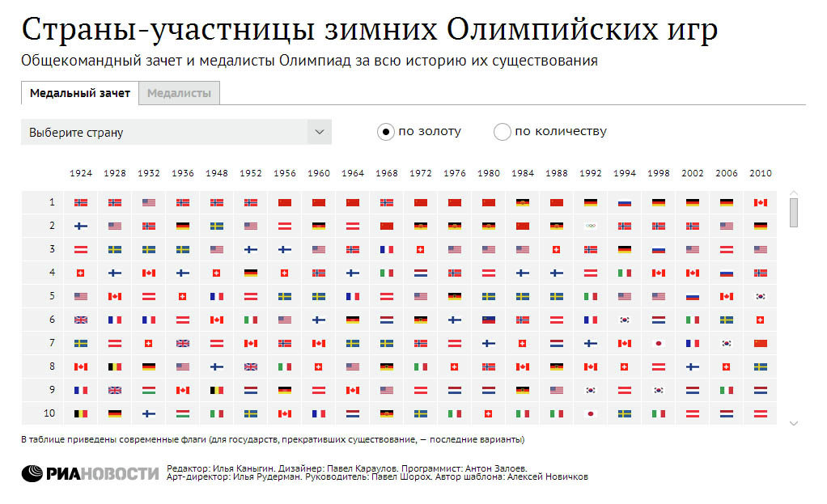This screenshot has width=827, height=504.
Task: Select Switzerland's flag at rank 4 for 1924
Action: [81, 273]
